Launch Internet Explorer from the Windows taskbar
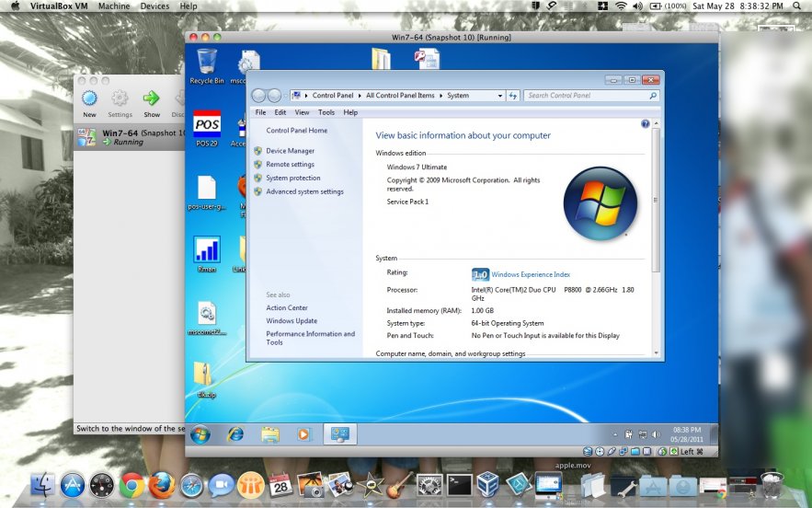This screenshot has width=812, height=508. (235, 434)
